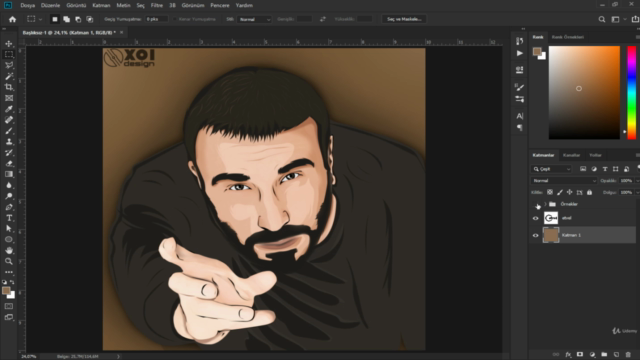Image resolution: width=640 pixels, height=360 pixels.
Task: Toggle lock image pixels brush icon
Action: point(560,192)
